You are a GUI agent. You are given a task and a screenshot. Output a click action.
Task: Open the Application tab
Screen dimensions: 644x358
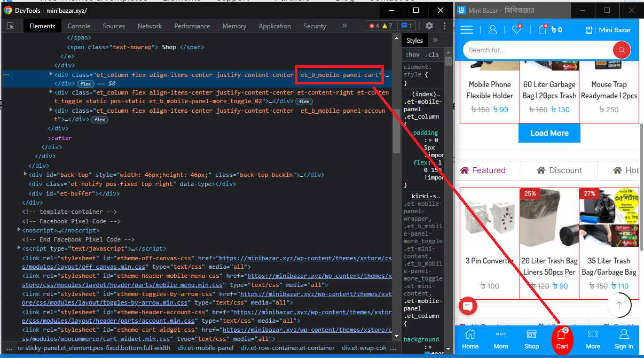275,26
